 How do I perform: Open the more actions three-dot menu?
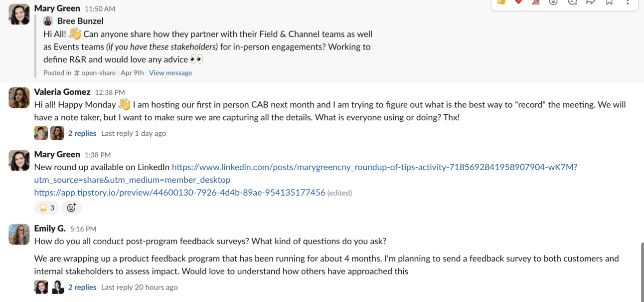pyautogui.click(x=628, y=2)
